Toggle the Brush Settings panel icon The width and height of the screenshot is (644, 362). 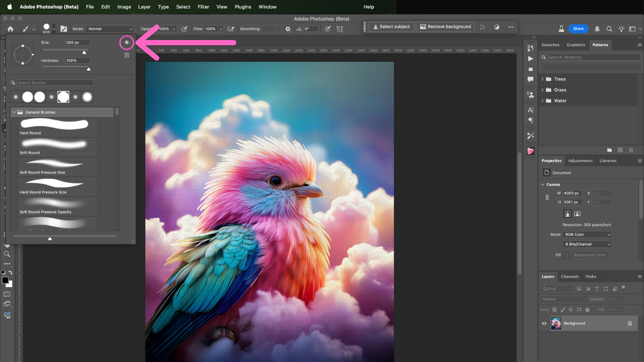63,29
